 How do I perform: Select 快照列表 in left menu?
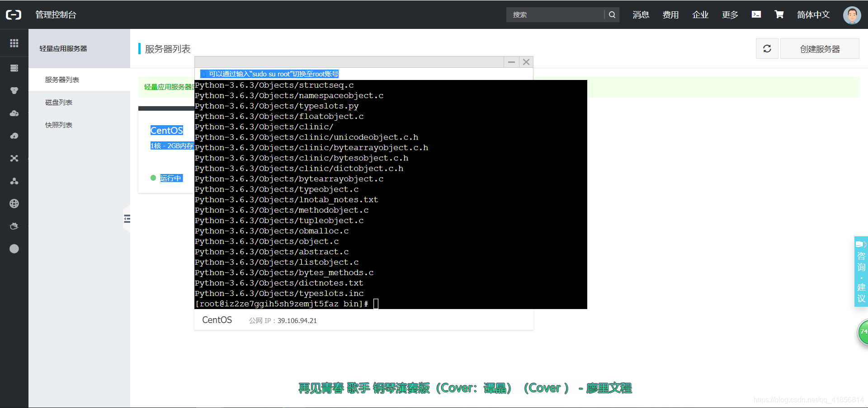point(59,125)
